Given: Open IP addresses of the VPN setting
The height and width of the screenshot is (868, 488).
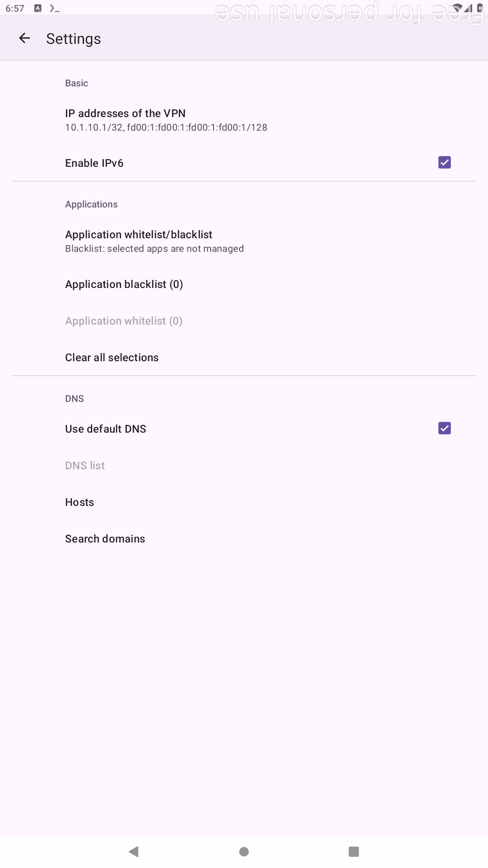Looking at the screenshot, I should pyautogui.click(x=125, y=113).
